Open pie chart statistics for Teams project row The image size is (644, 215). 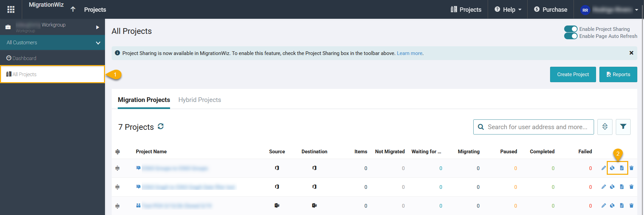(612, 206)
